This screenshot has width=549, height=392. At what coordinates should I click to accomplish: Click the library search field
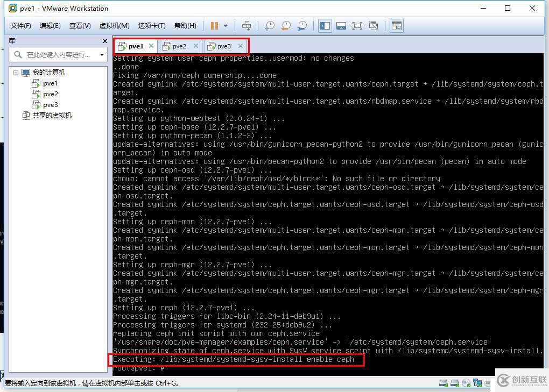[x=58, y=54]
